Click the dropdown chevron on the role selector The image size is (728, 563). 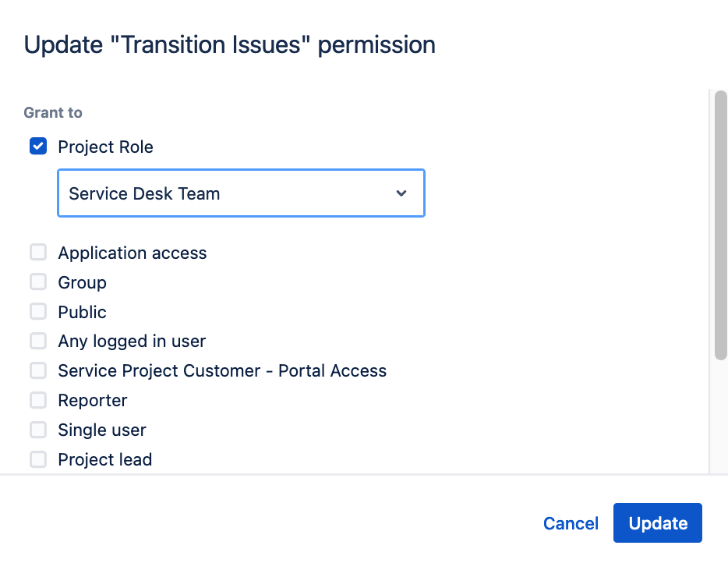[x=401, y=193]
